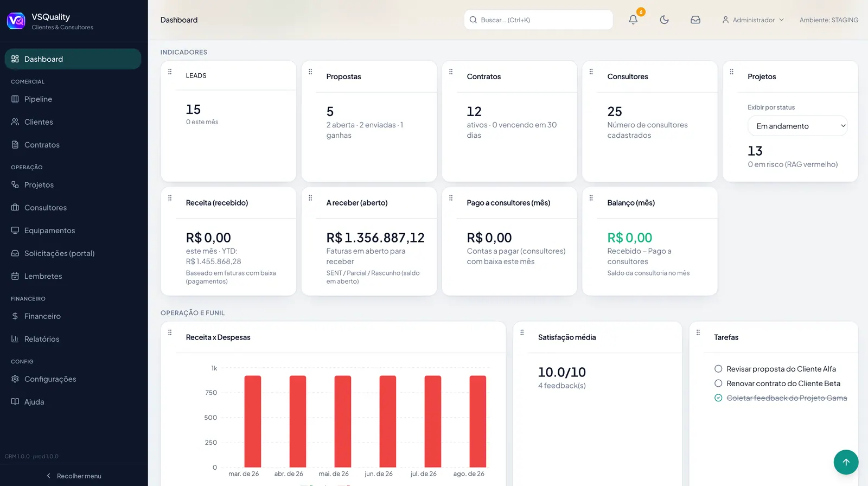Click the abr. de 26 red bar
This screenshot has width=868, height=486.
[x=298, y=421]
